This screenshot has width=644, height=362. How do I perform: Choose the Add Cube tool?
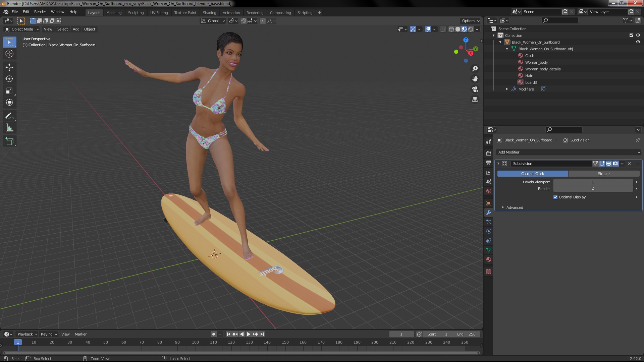9,141
